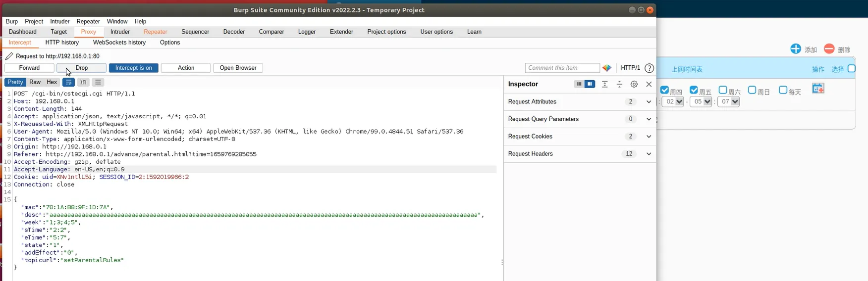Click the expand all sections icon in Inspector
This screenshot has height=281, width=868.
(x=604, y=84)
